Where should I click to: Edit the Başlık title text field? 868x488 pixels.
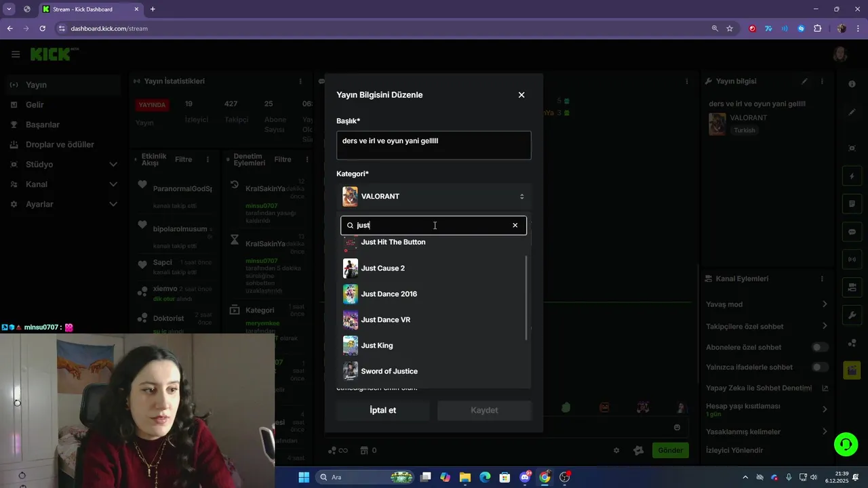point(434,145)
